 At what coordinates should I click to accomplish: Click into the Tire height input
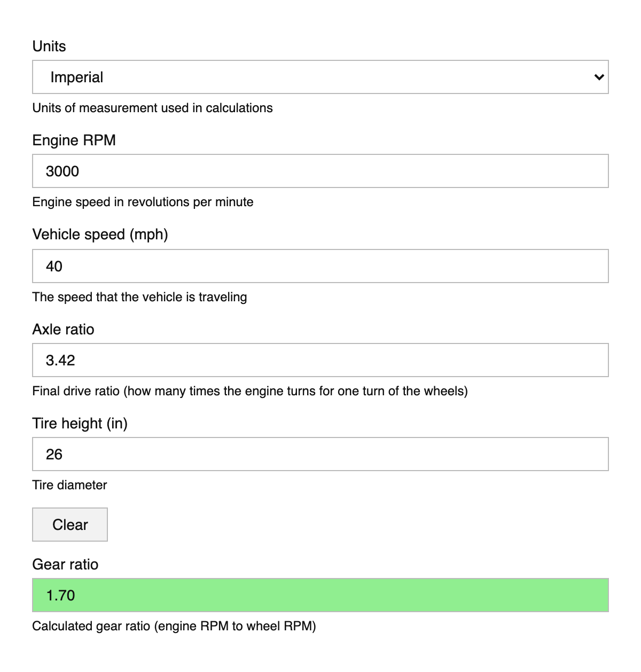click(x=319, y=454)
